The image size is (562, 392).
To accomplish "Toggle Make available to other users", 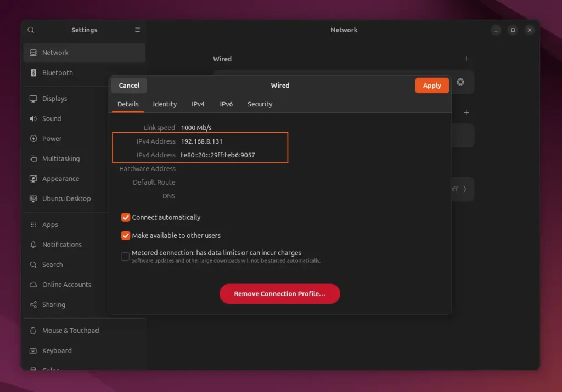I will 125,236.
